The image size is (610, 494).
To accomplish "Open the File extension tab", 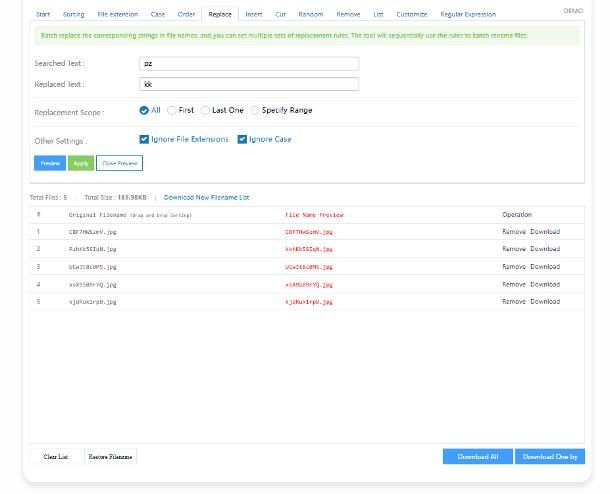I will click(x=118, y=15).
